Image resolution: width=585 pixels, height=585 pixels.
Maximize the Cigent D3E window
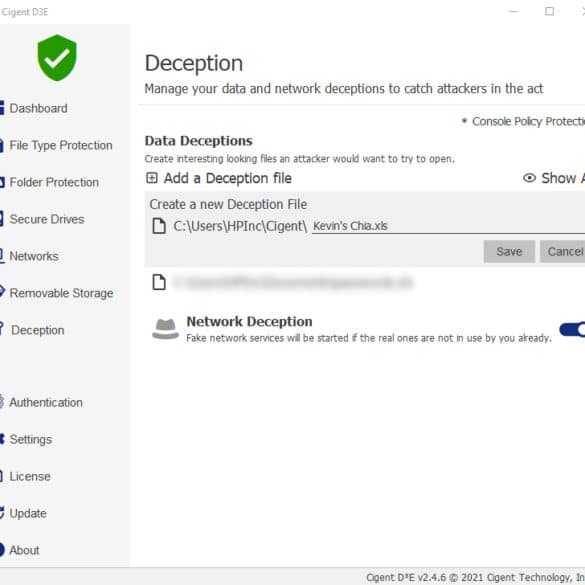tap(550, 12)
